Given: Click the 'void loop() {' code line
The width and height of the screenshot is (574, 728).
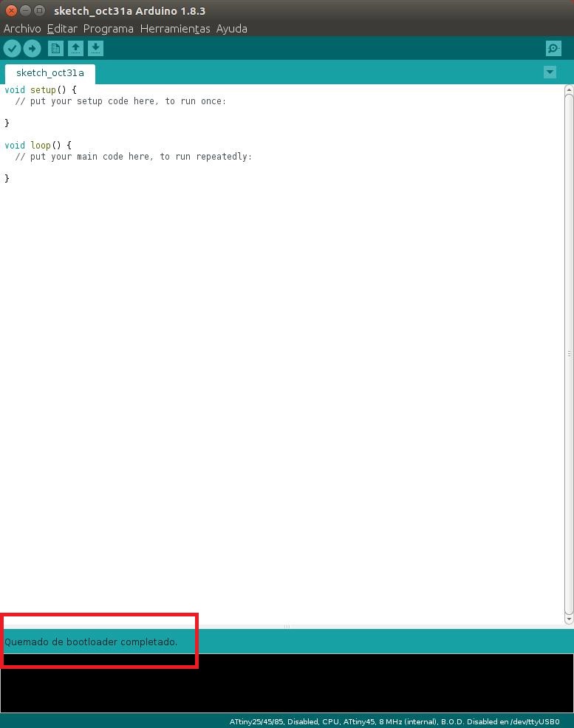Looking at the screenshot, I should point(38,146).
